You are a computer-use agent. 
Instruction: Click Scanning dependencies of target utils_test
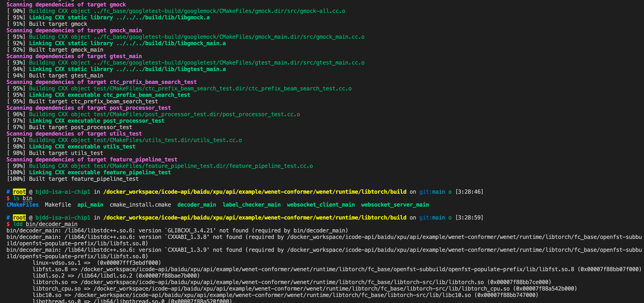pos(74,134)
